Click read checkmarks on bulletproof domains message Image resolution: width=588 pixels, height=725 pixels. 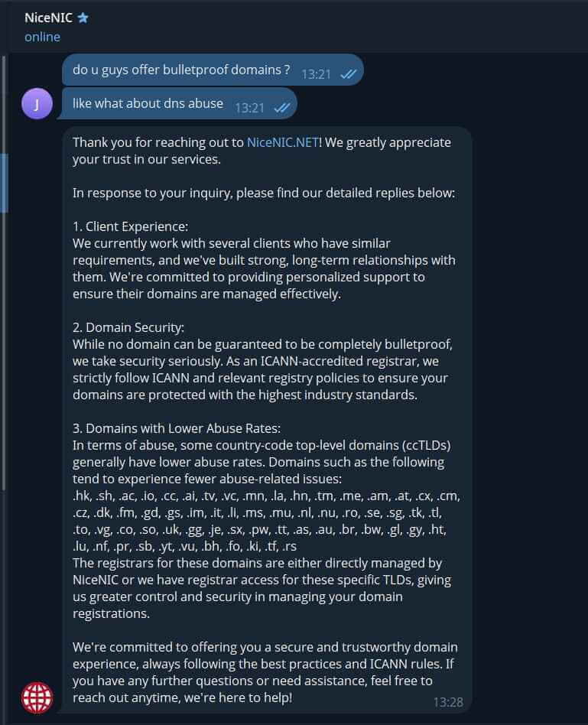tap(349, 73)
